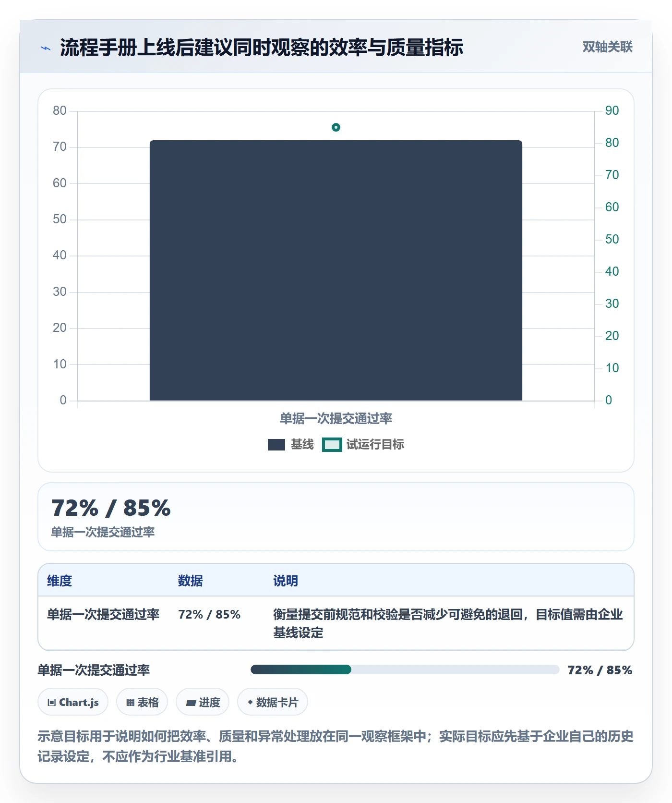Click the bar icon in 进度 chip
The width and height of the screenshot is (672, 803).
pyautogui.click(x=191, y=703)
